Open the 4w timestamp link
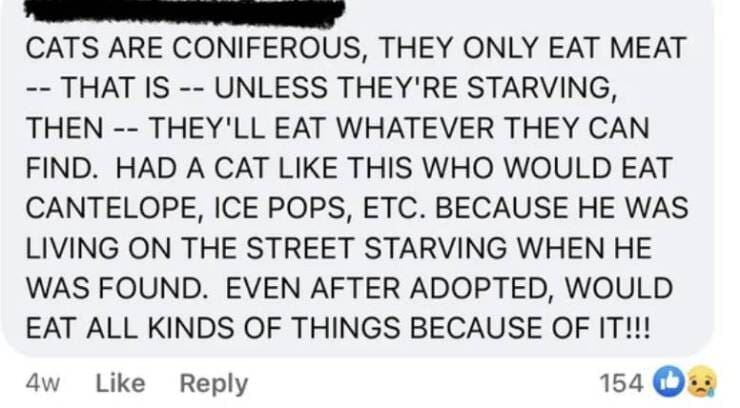 point(42,382)
